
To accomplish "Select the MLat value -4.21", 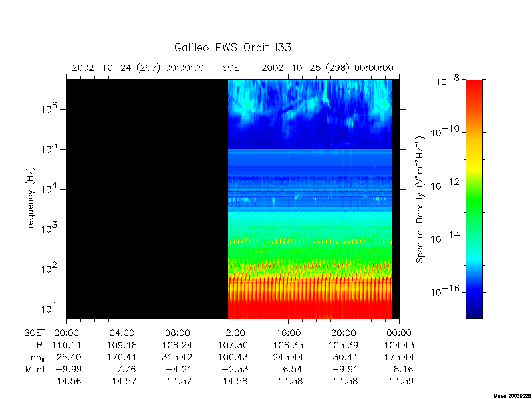I will 178,369.
